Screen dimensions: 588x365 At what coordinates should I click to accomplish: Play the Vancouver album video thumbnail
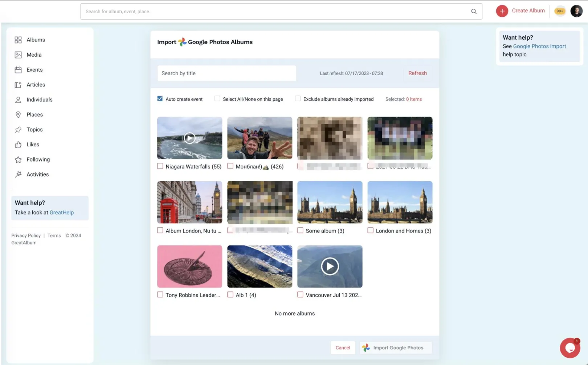coord(330,267)
